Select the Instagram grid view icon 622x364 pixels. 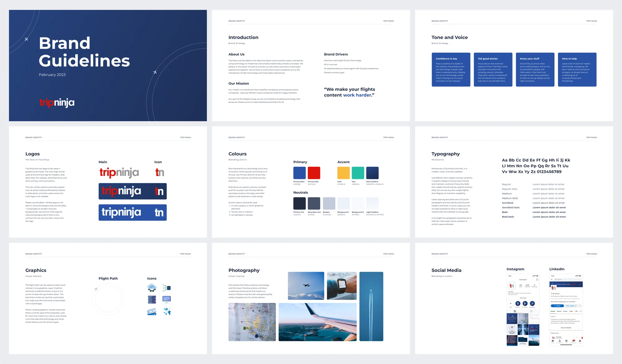(x=515, y=311)
